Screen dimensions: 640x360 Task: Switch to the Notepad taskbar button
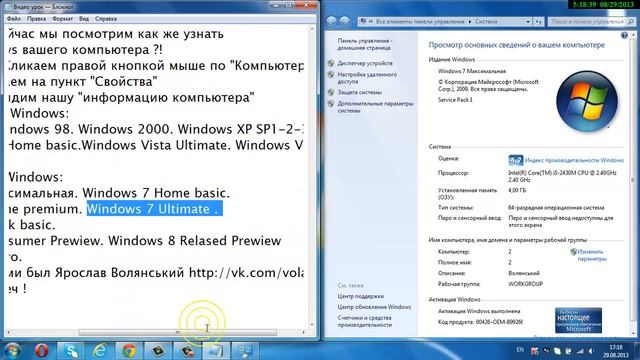point(216,351)
